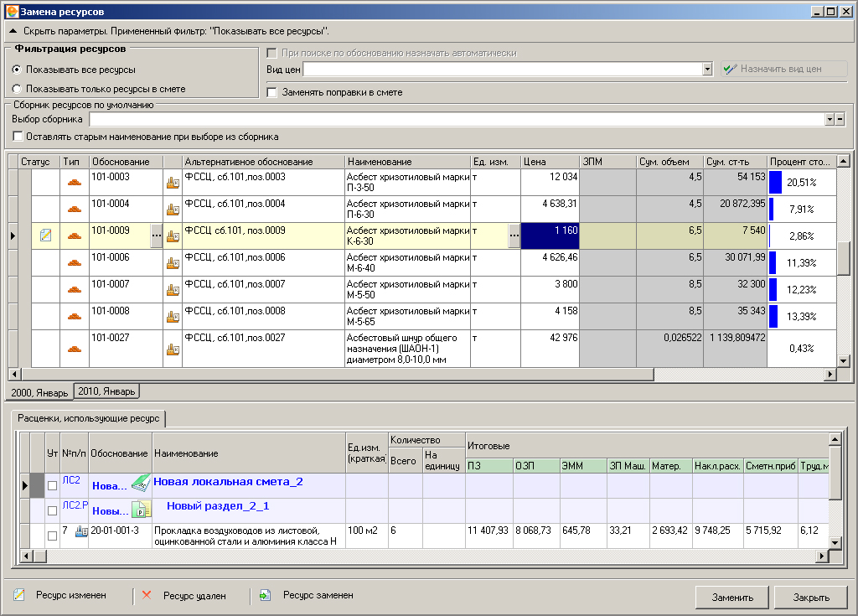Click the 'Выбор сборника' input field
Screen dimensions: 858x616
[457, 119]
